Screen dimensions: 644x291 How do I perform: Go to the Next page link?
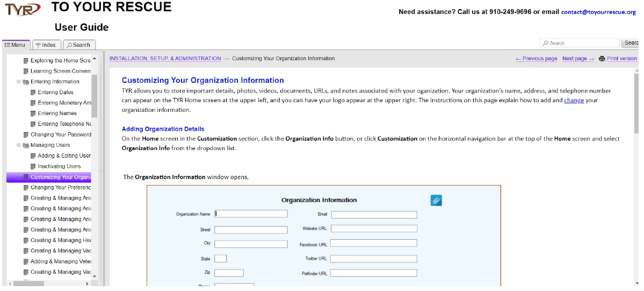click(x=578, y=59)
